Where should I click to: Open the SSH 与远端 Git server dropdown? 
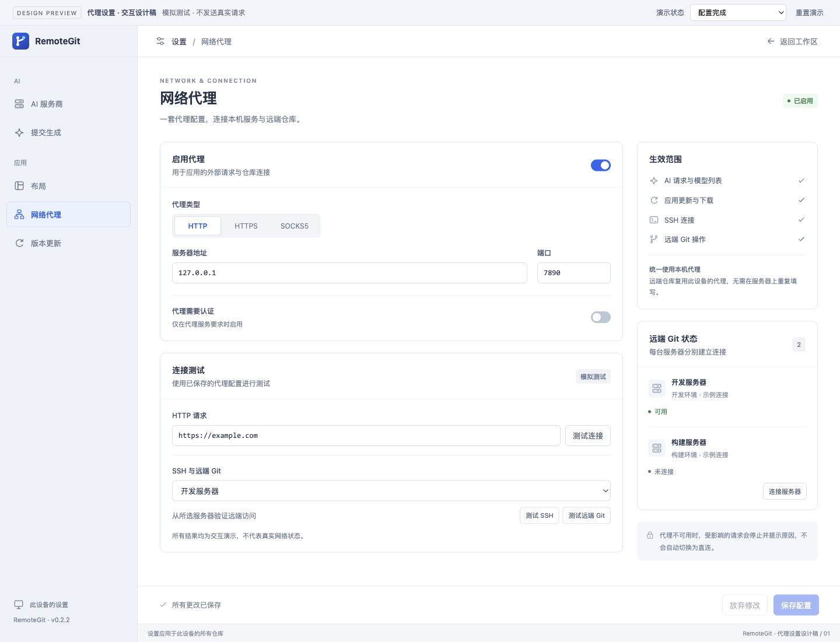pos(391,491)
